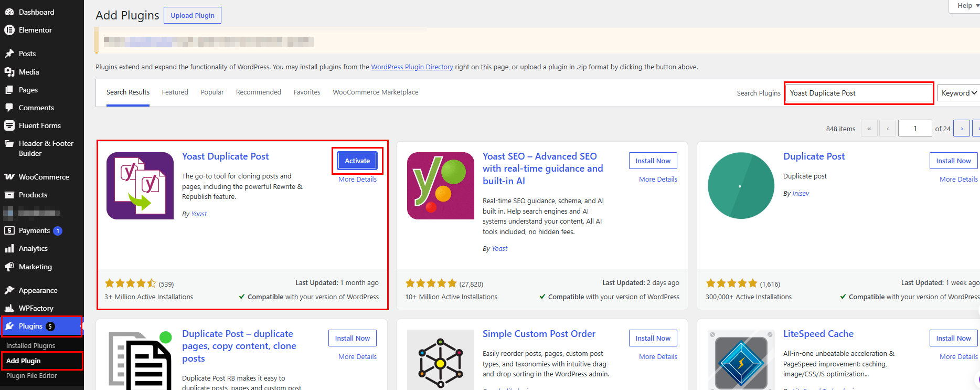
Task: Switch to the Favorites tab
Action: (307, 92)
